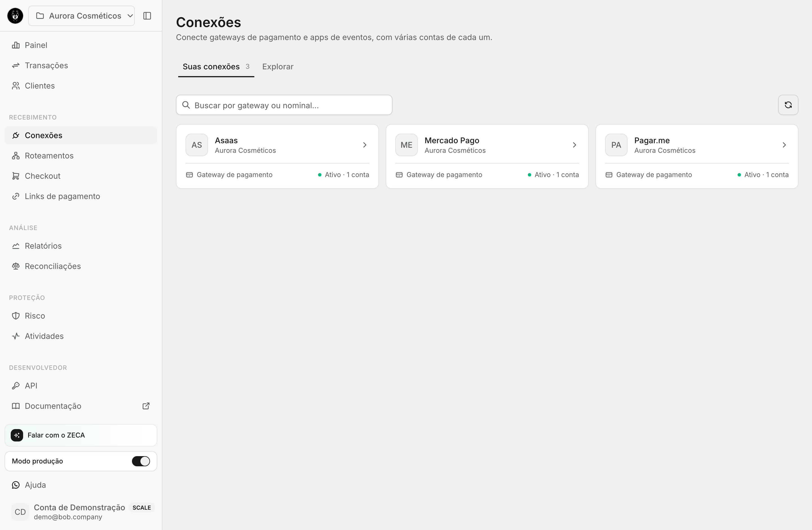Image resolution: width=812 pixels, height=530 pixels.
Task: Toggle the Modo produção switch
Action: 141,461
